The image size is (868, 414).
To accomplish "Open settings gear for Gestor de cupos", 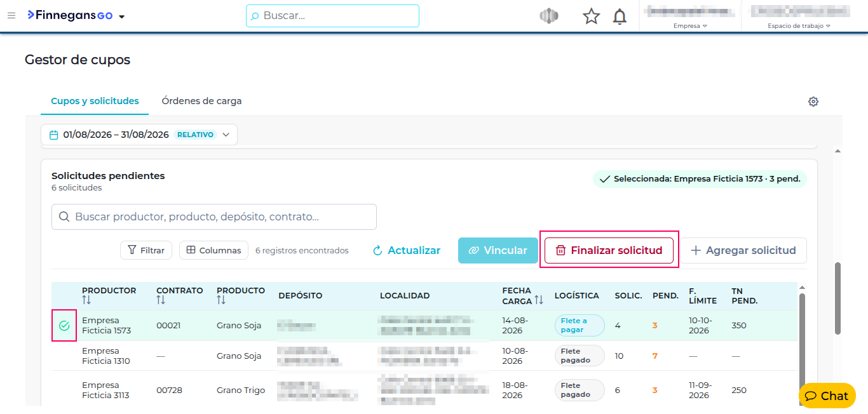I will (813, 102).
